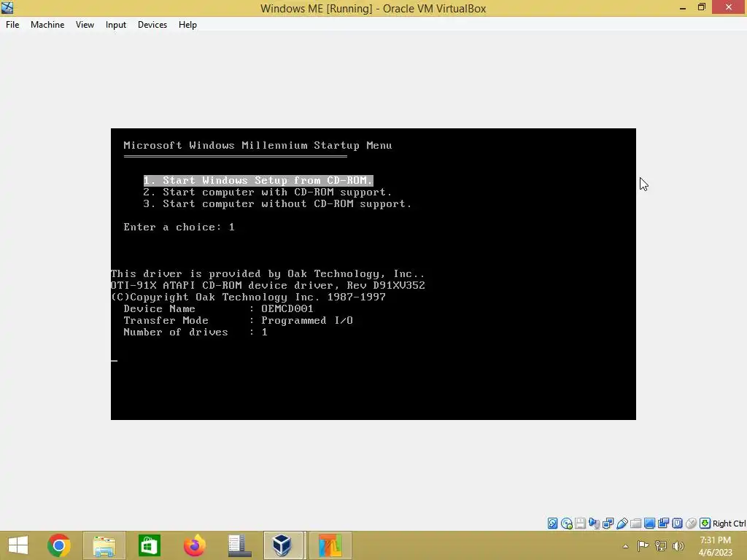This screenshot has width=747, height=560.
Task: Click the optical disk status icon
Action: (566, 524)
